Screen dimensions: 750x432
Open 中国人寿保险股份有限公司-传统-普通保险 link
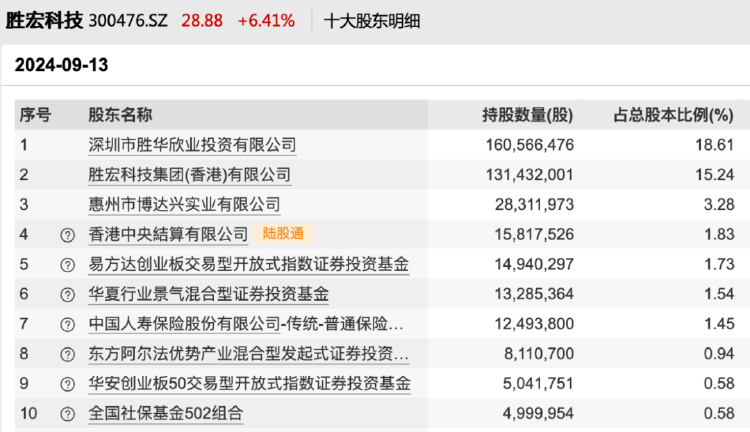(246, 324)
